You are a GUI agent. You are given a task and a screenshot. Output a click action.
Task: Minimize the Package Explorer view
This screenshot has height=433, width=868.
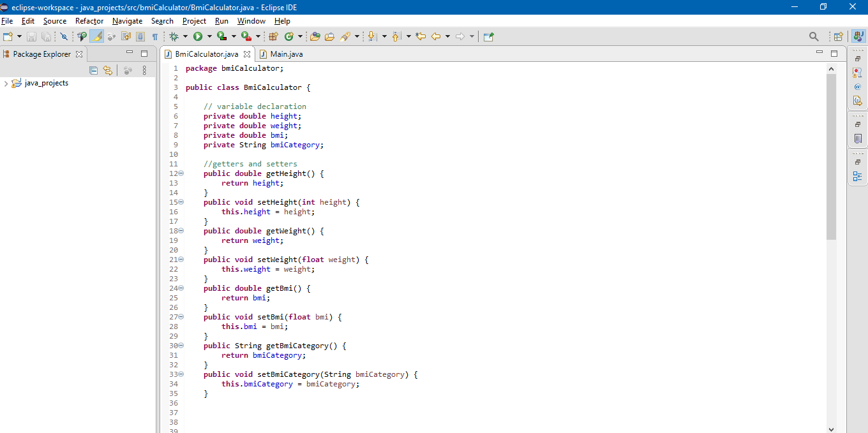click(130, 54)
